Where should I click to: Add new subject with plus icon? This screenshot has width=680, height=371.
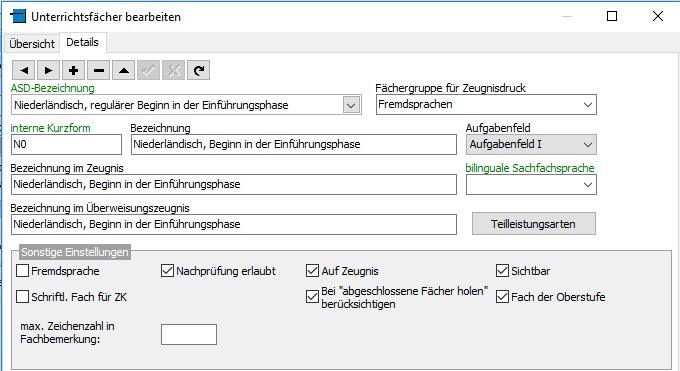pos(73,70)
